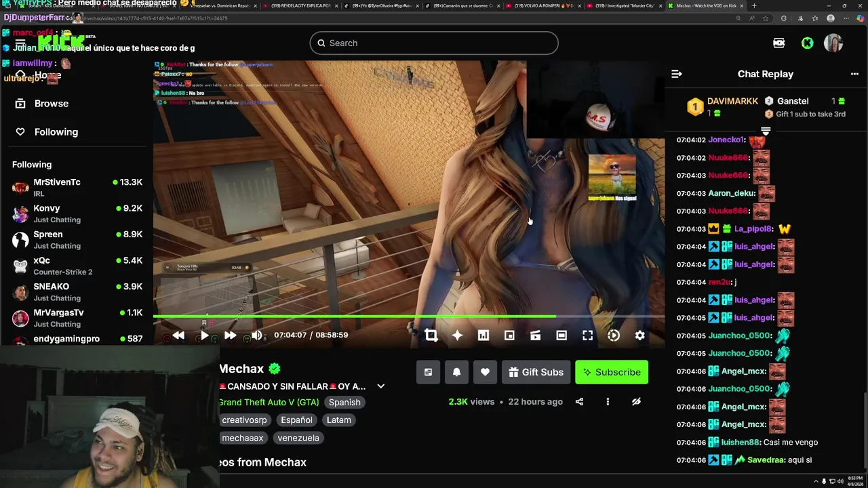
Task: Switch to REYDELACITY EXPLICA browser tab
Action: pyautogui.click(x=298, y=5)
